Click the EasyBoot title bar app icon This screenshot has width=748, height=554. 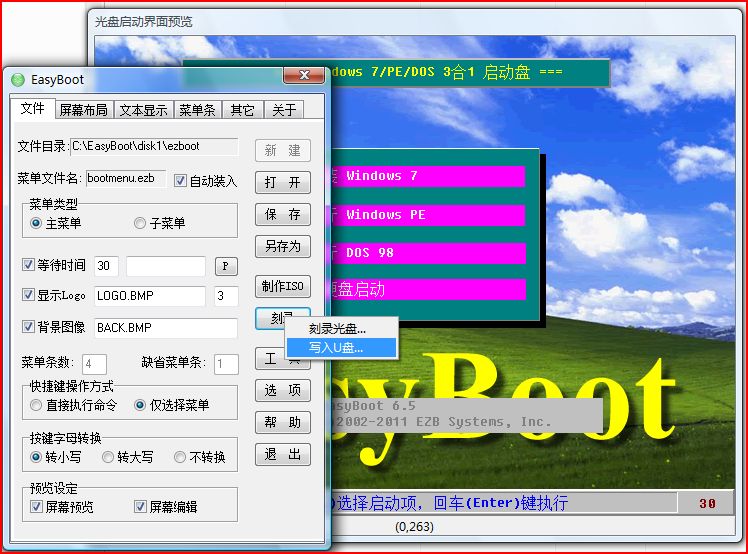tap(18, 79)
